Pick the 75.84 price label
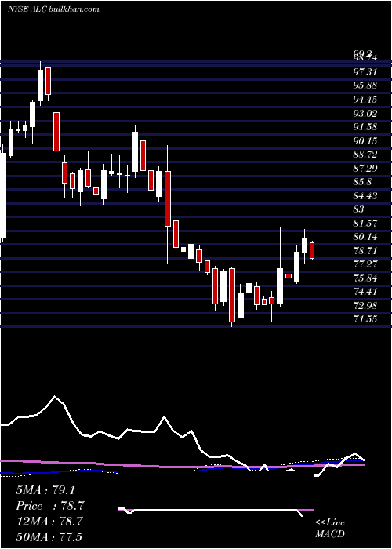Image resolution: width=392 pixels, height=549 pixels. [x=365, y=278]
